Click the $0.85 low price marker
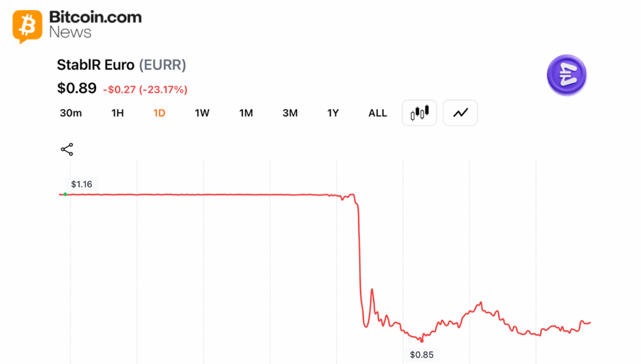641x364 pixels. [422, 355]
